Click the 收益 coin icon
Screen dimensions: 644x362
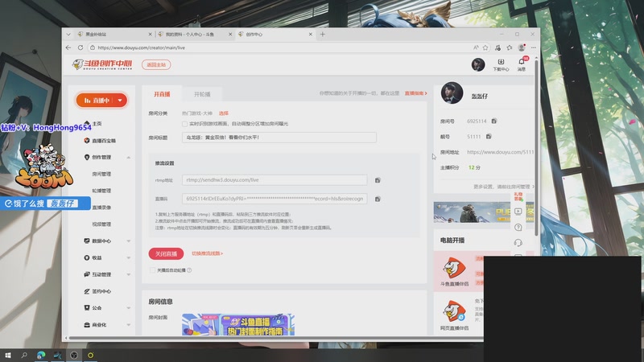coord(87,257)
